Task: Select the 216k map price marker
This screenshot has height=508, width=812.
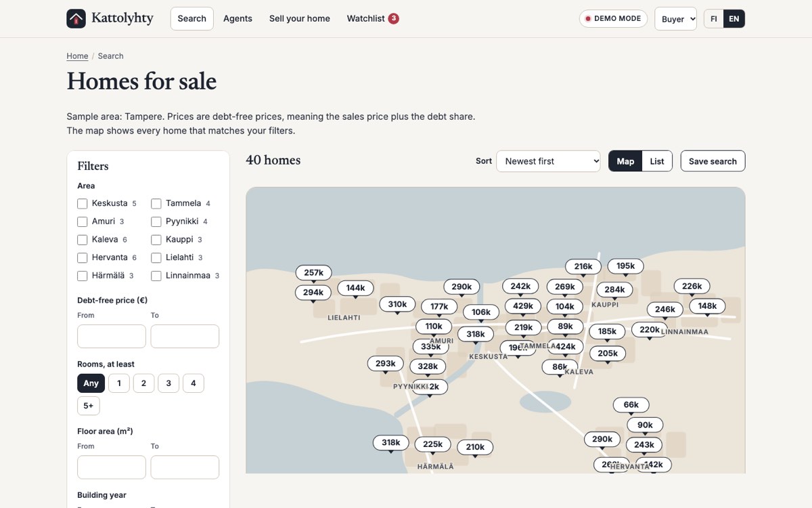Action: tap(583, 266)
